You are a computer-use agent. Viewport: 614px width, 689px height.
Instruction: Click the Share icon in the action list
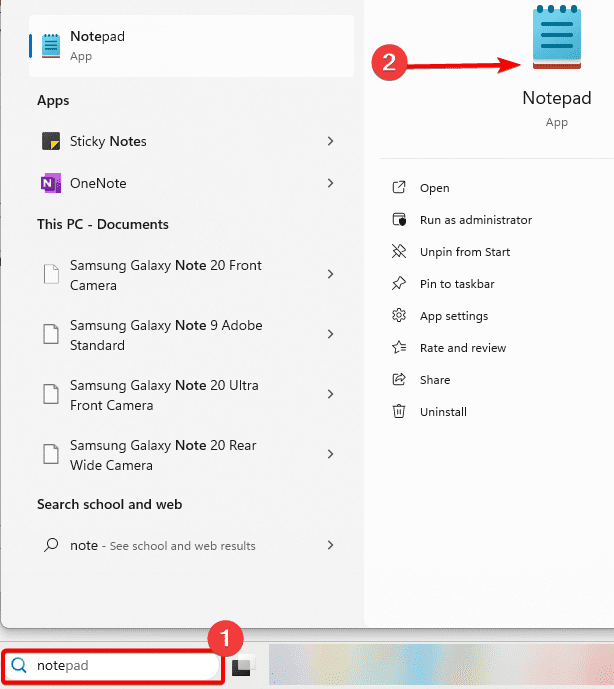[399, 380]
